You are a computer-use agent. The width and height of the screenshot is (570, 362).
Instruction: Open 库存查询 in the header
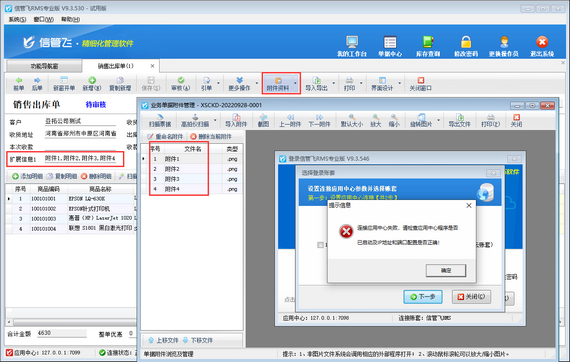[428, 46]
